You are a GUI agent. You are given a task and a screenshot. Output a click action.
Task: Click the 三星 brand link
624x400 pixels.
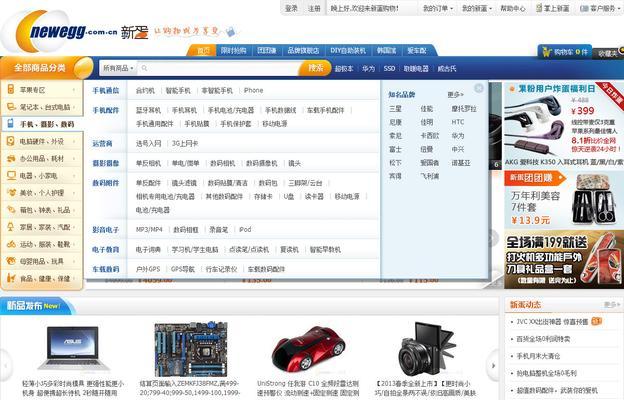[395, 109]
